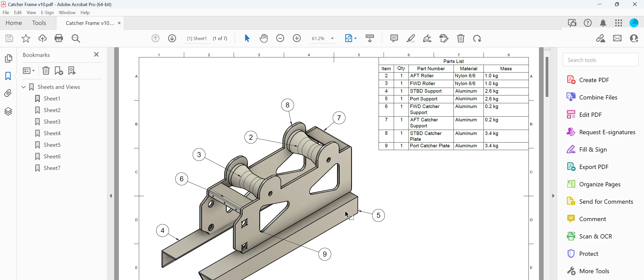
Task: Open the Sheet4 bookmark
Action: (x=52, y=133)
